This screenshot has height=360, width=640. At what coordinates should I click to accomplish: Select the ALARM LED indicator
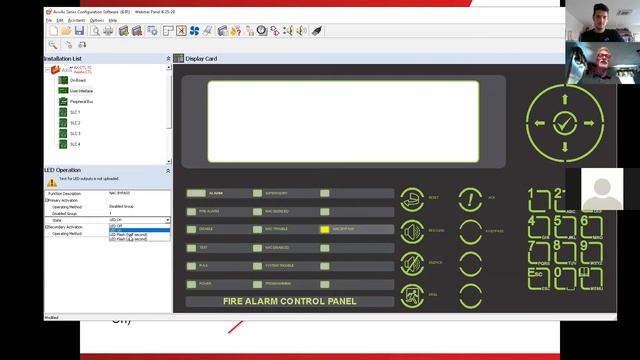(x=196, y=193)
